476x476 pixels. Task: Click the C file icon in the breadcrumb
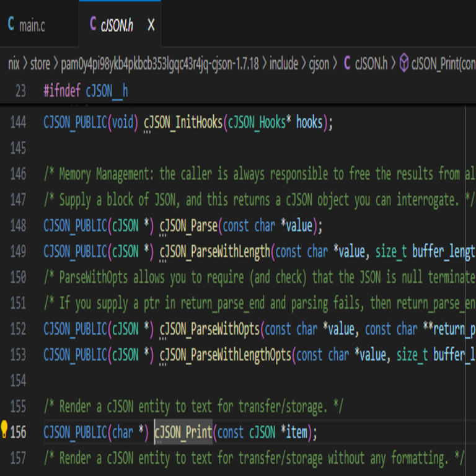(347, 63)
